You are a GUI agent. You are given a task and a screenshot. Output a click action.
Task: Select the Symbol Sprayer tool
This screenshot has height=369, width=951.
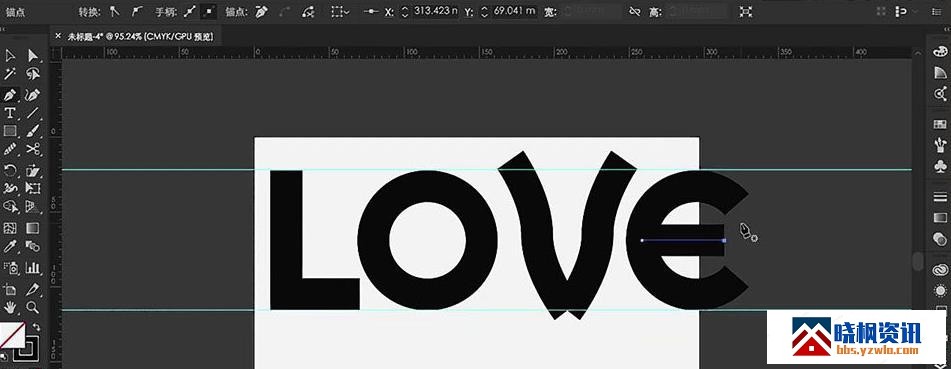10,267
